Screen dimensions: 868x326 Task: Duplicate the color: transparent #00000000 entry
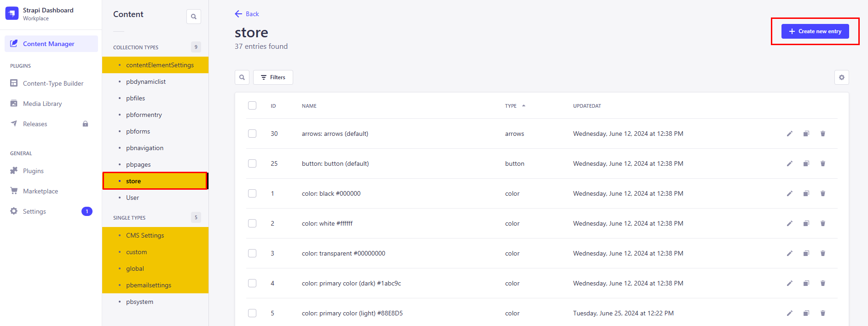(806, 253)
